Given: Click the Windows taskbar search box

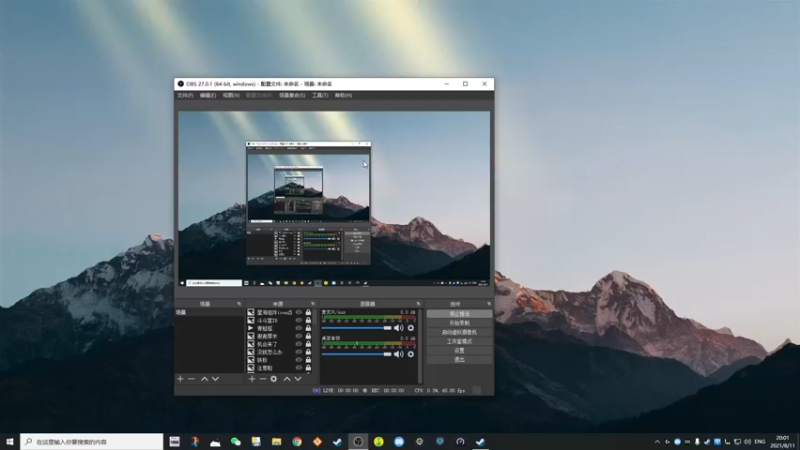Looking at the screenshot, I should point(92,442).
